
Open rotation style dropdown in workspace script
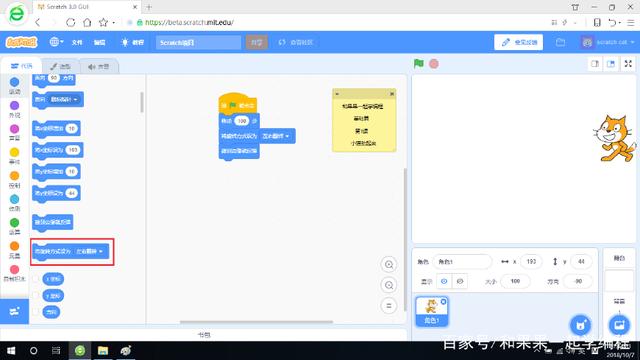276,136
